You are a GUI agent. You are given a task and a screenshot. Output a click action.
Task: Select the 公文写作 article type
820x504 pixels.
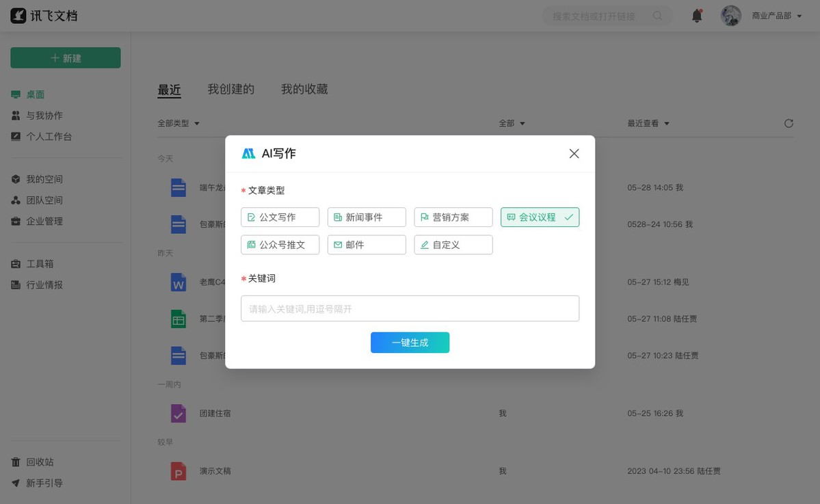280,217
